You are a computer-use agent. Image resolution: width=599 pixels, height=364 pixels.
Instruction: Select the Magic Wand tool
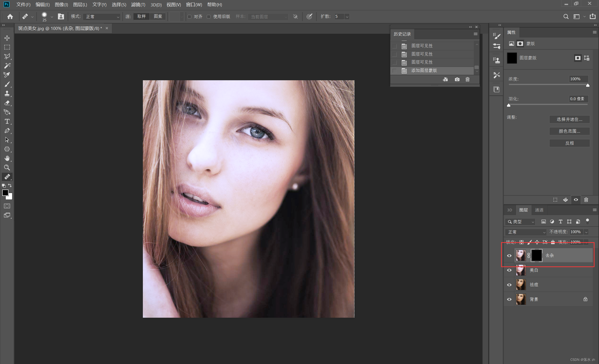[7, 66]
